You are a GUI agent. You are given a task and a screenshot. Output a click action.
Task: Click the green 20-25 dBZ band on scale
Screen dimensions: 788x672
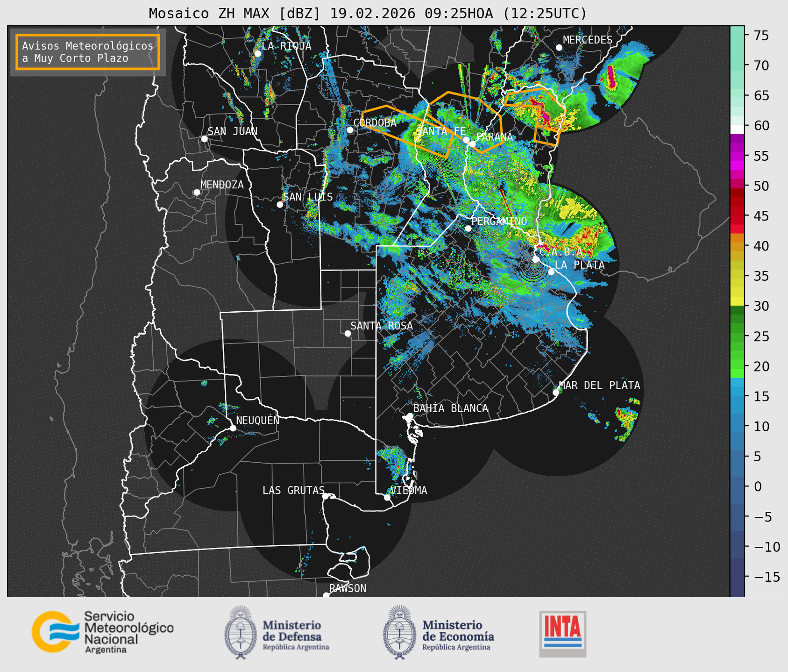coord(737,351)
